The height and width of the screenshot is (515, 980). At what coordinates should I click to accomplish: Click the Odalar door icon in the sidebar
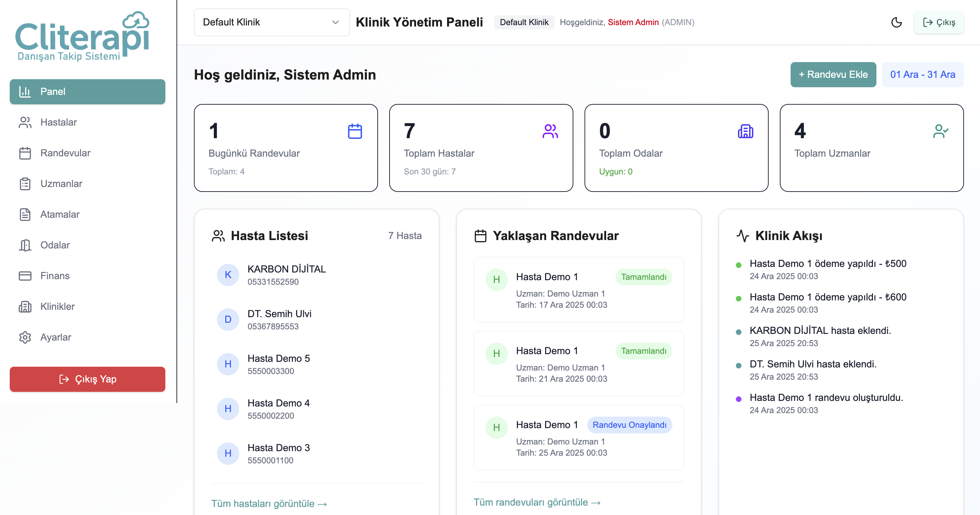25,245
